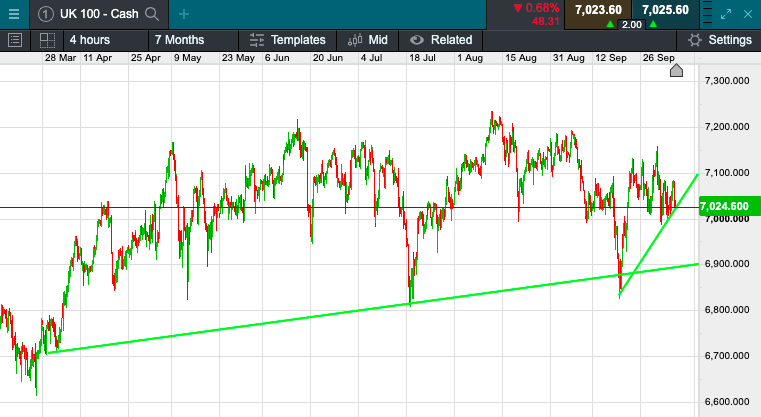Click the buy price 7,025.60

(665, 10)
